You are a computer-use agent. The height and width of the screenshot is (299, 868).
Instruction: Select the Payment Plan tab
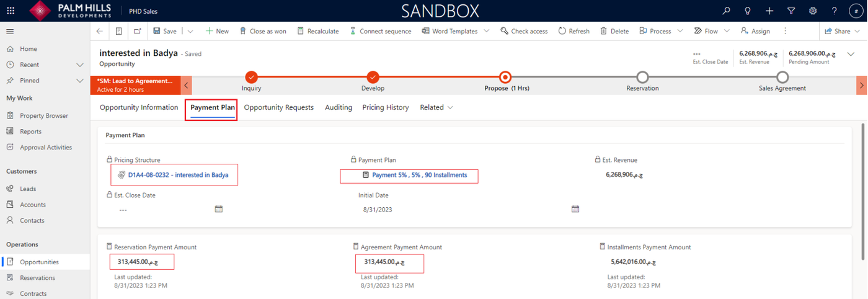coord(213,107)
